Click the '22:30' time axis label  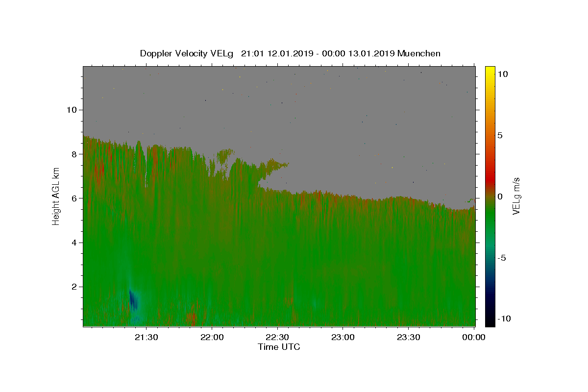coord(277,337)
